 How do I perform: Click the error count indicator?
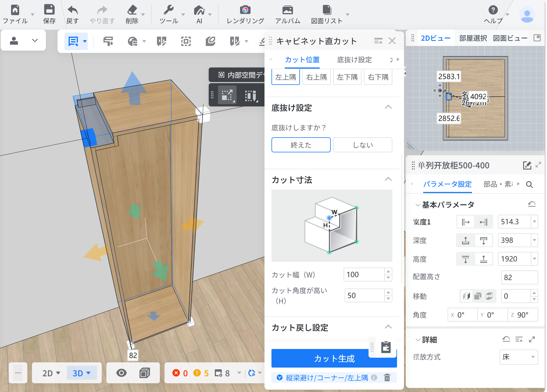tap(180, 373)
